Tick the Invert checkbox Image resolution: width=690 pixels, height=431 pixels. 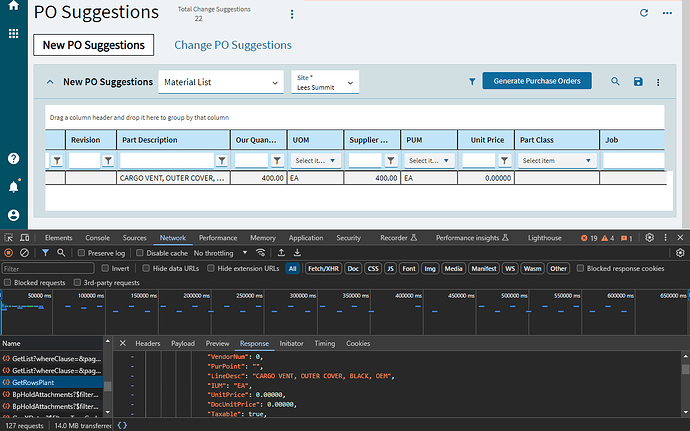point(105,268)
